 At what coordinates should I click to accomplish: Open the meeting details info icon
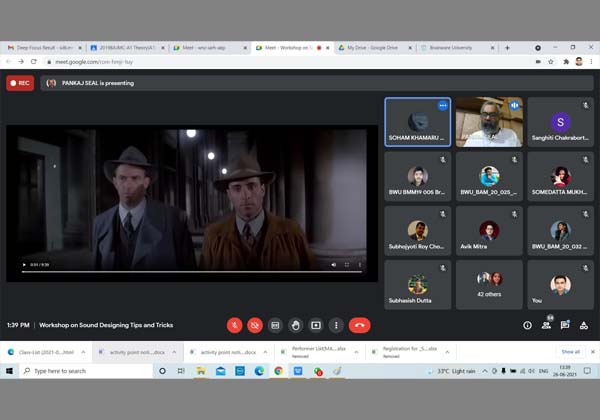click(x=527, y=325)
